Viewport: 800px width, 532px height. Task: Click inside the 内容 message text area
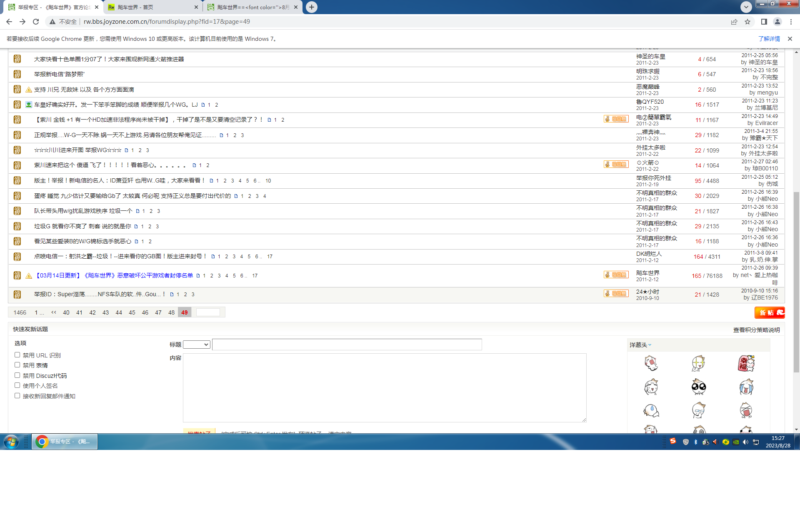[384, 387]
